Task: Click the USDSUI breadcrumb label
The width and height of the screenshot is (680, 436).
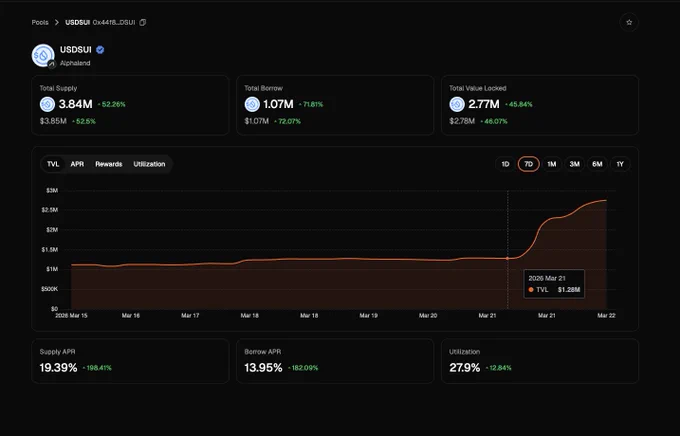Action: point(78,22)
